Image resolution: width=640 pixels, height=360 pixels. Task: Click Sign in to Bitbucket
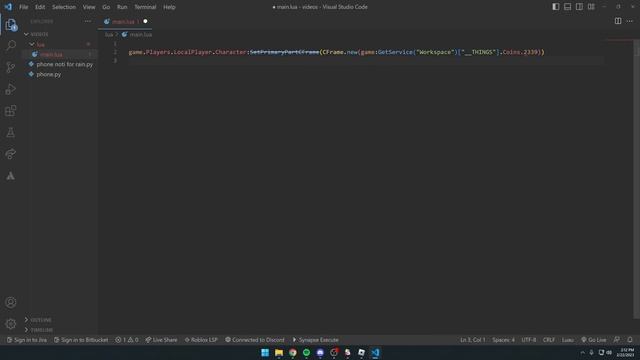pyautogui.click(x=81, y=340)
